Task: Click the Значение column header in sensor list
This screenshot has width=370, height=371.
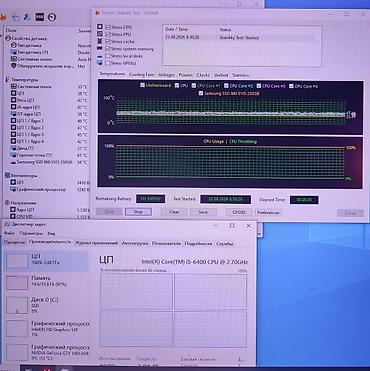Action: [84, 31]
